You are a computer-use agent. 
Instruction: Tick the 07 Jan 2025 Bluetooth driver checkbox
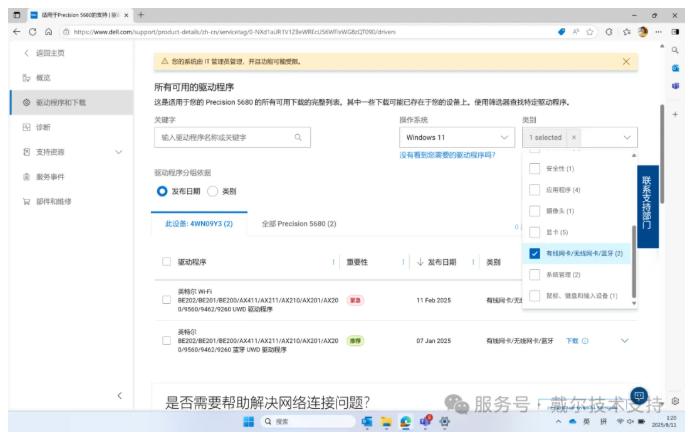click(x=166, y=341)
